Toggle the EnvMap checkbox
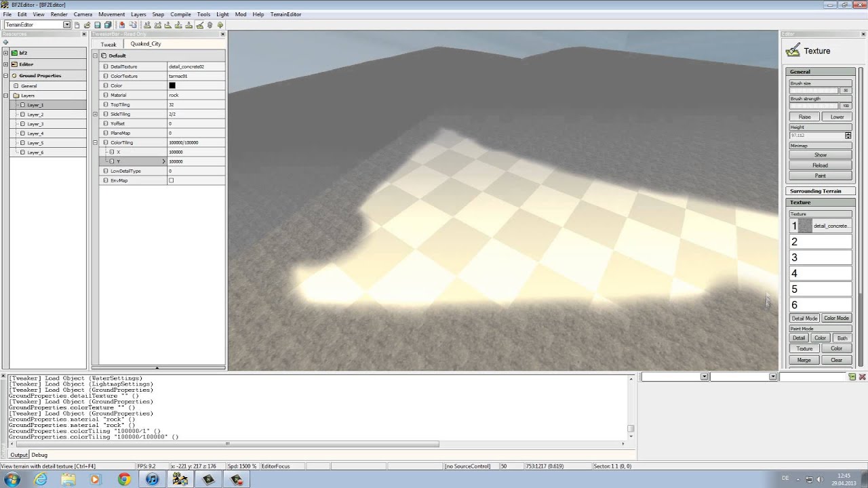 171,180
